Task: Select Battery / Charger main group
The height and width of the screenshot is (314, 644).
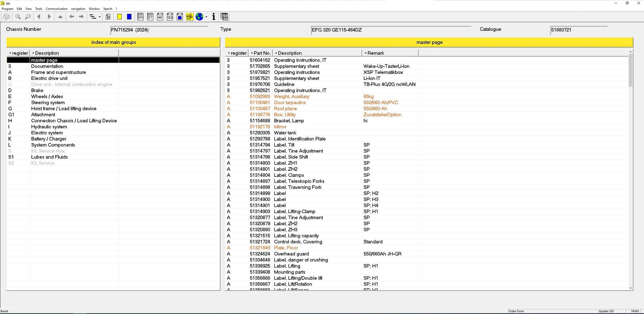Action: point(48,139)
